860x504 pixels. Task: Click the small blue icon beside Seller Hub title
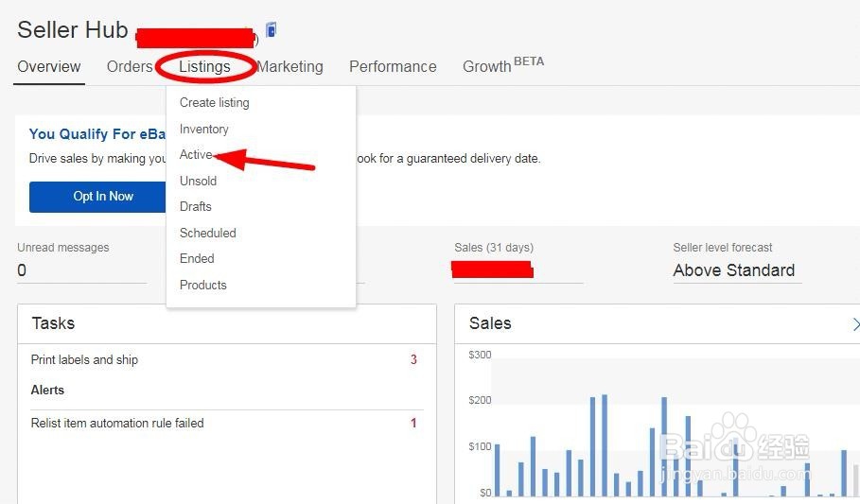coord(271,30)
